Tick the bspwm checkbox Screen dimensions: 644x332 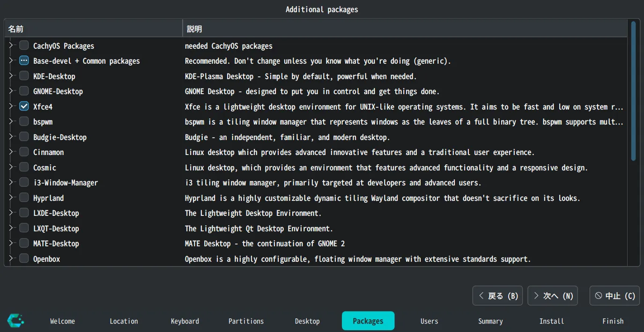tap(24, 122)
